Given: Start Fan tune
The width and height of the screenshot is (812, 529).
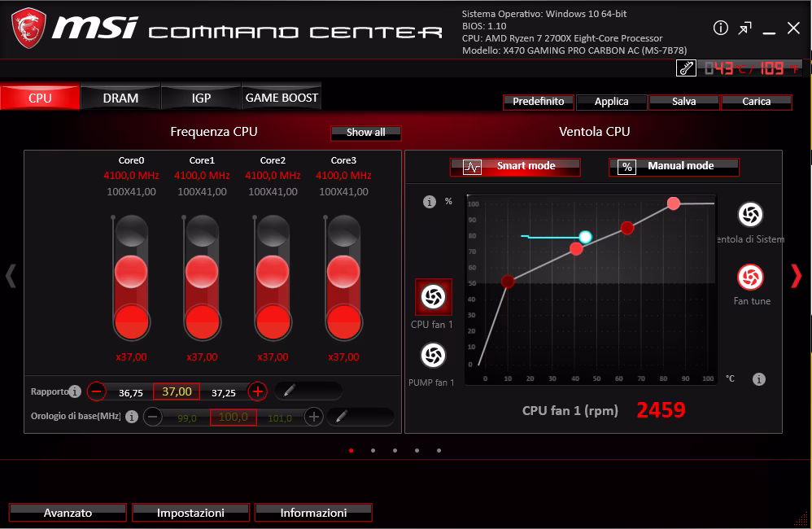Looking at the screenshot, I should point(750,278).
